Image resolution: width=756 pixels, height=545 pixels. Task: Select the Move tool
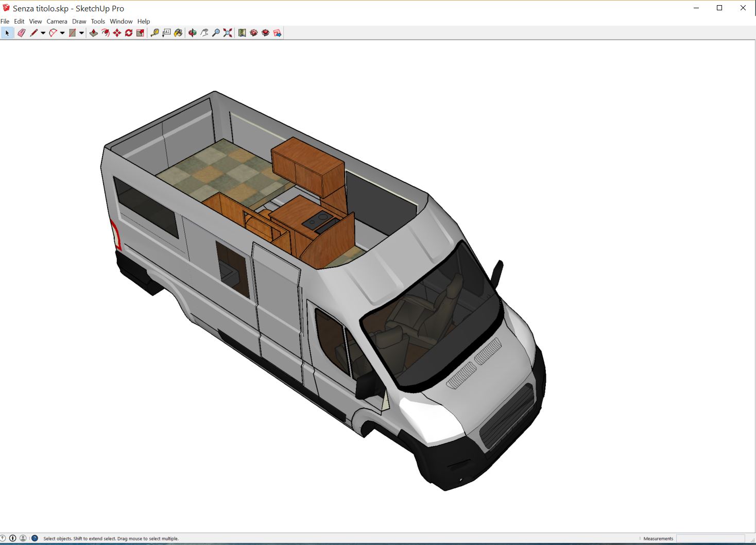(x=117, y=32)
